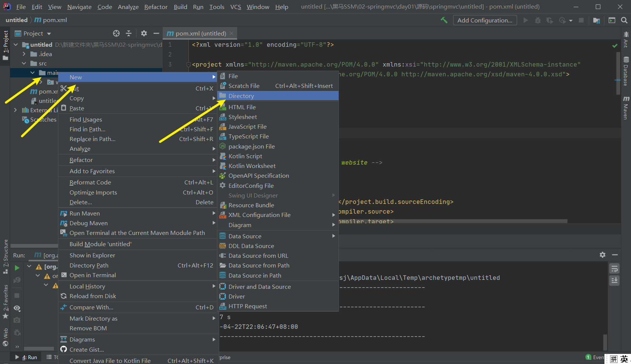This screenshot has width=631, height=364.
Task: Click the untitled breadcrumb in navigation bar
Action: 16,20
